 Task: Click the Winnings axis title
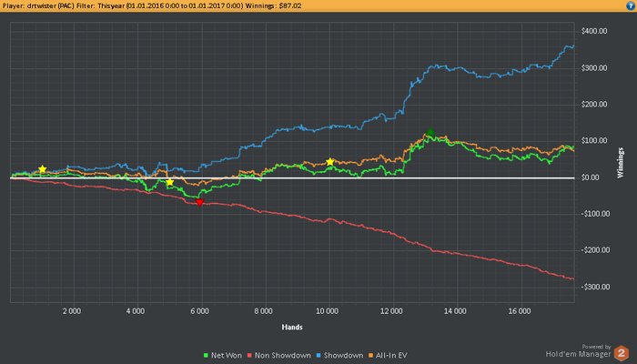[620, 163]
